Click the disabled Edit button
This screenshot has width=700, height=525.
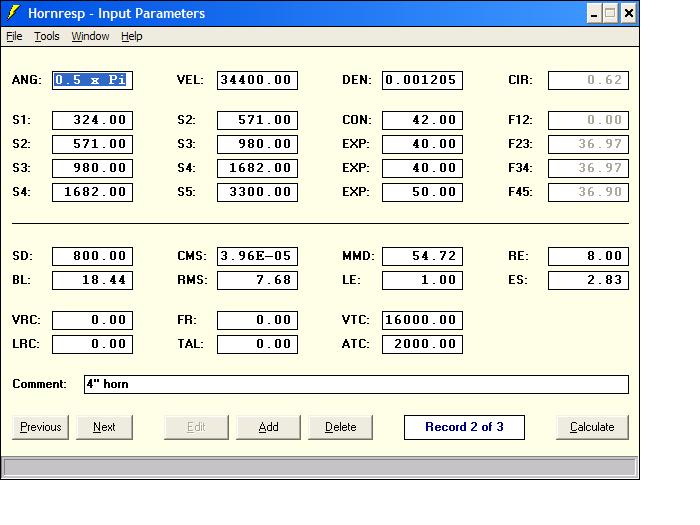pos(196,427)
